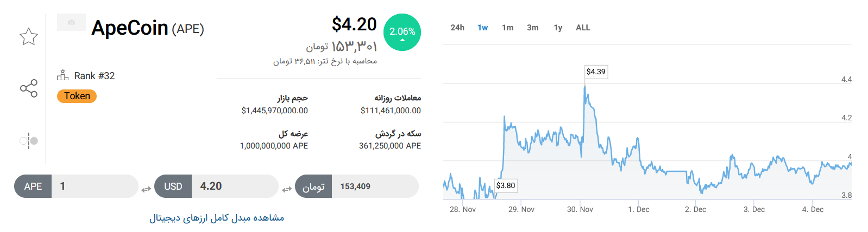Click the $4.20 price text
Image resolution: width=868 pixels, height=232 pixels.
[354, 24]
